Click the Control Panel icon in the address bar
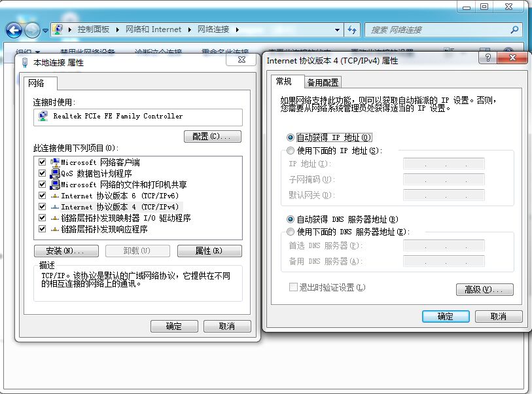 tap(58, 29)
